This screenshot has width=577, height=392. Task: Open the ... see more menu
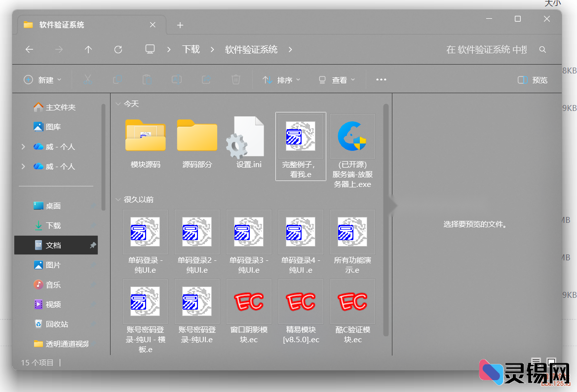pos(381,79)
